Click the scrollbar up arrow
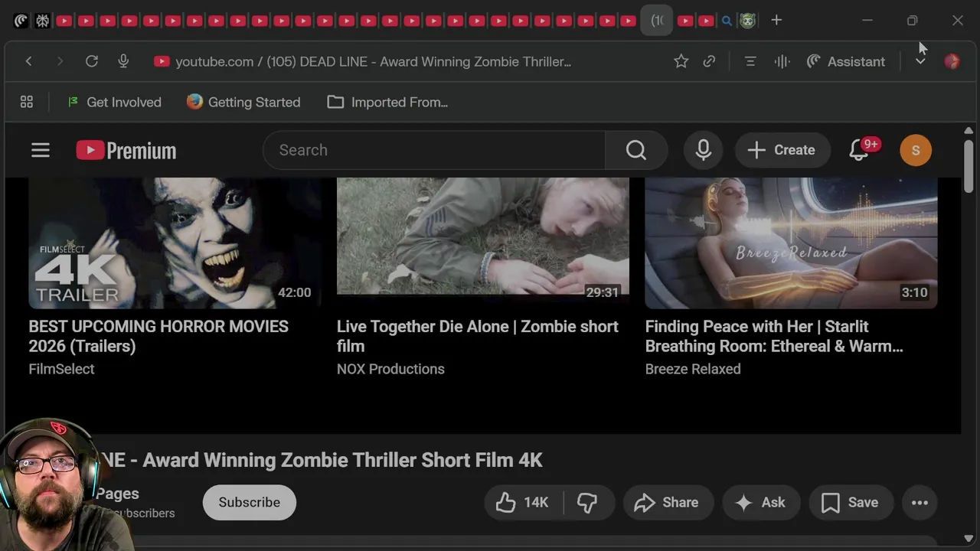980x551 pixels. click(x=969, y=131)
